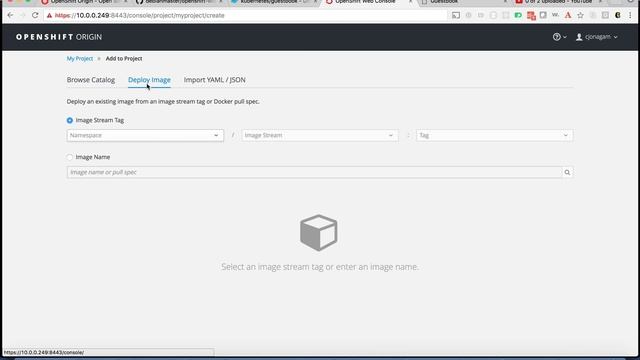Viewport: 640px width, 360px height.
Task: Click the browser address bar URL
Action: [x=140, y=16]
